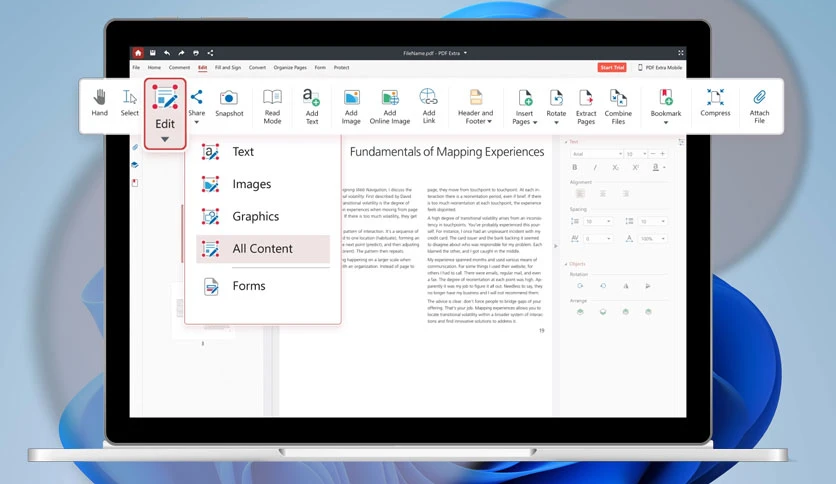Select the Hand tool in ribbon
The image size is (836, 484).
click(x=100, y=103)
